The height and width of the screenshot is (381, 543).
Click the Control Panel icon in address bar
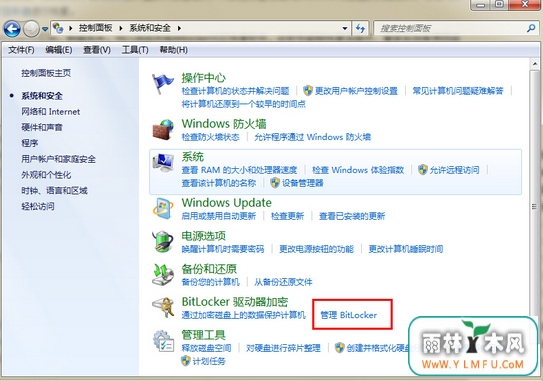[x=58, y=28]
